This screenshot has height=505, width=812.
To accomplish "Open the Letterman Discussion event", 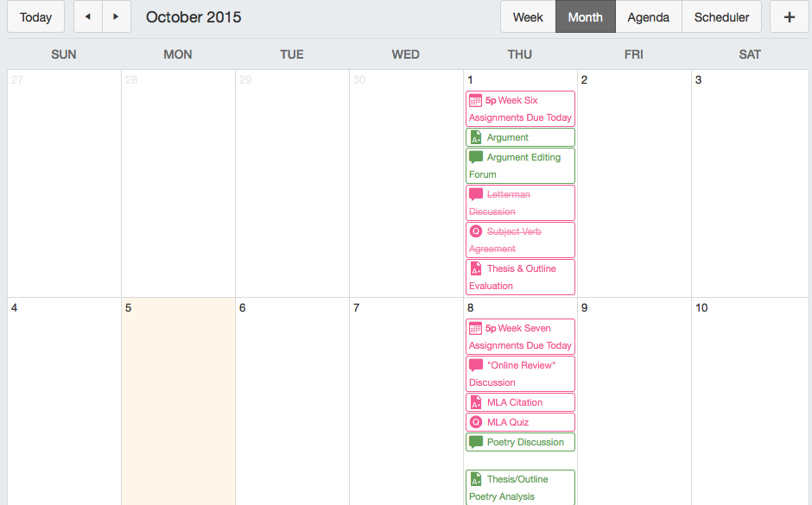I will tap(520, 203).
